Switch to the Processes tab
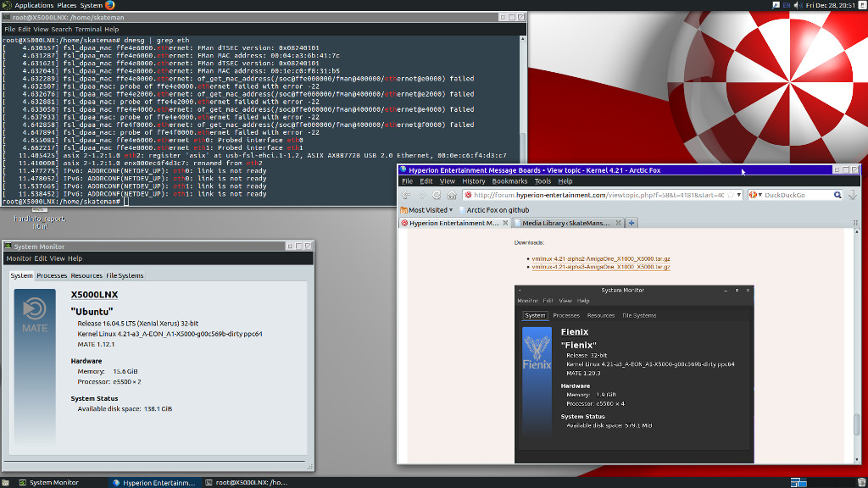The width and height of the screenshot is (868, 488). (52, 275)
